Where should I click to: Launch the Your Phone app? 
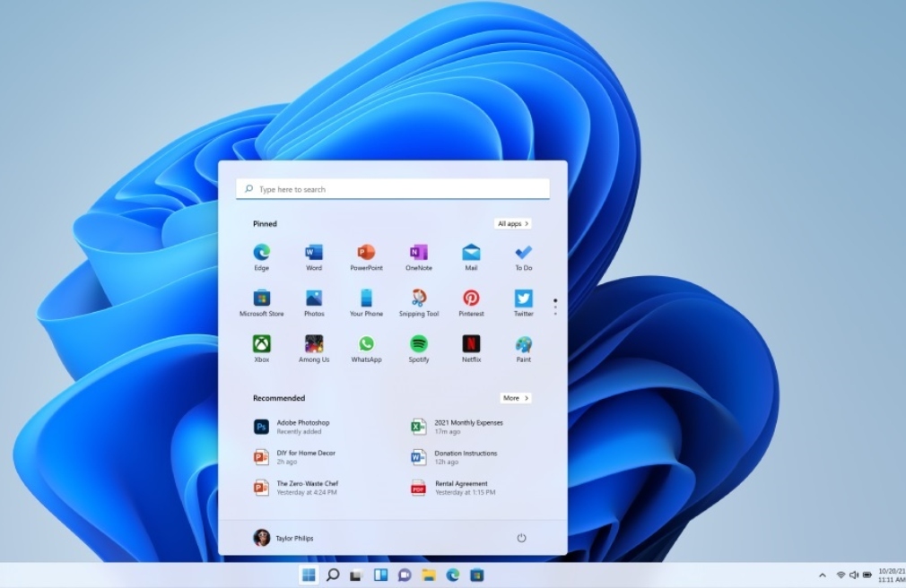point(366,303)
